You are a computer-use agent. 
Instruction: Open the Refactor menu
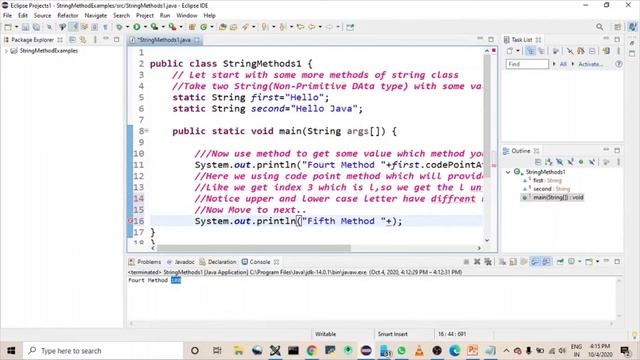coord(68,16)
